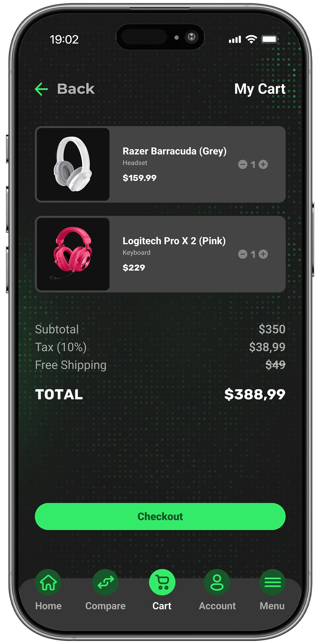Decrease Logitech Pro X 2 quantity
Screen dimensions: 320x644
pos(243,254)
